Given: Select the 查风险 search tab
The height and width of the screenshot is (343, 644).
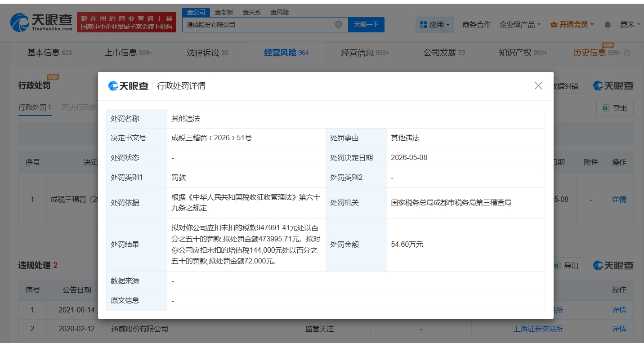Looking at the screenshot, I should pyautogui.click(x=279, y=12).
